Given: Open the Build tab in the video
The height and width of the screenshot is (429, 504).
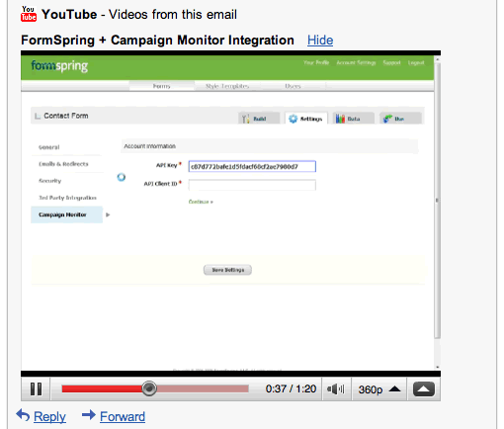Looking at the screenshot, I should pos(259,119).
